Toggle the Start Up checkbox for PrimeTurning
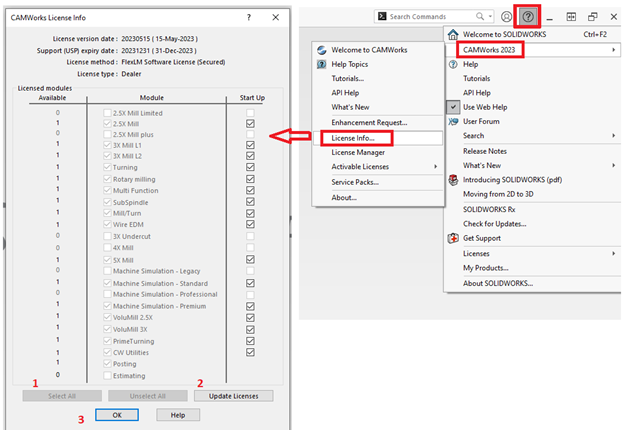This screenshot has height=430, width=627. tap(250, 341)
